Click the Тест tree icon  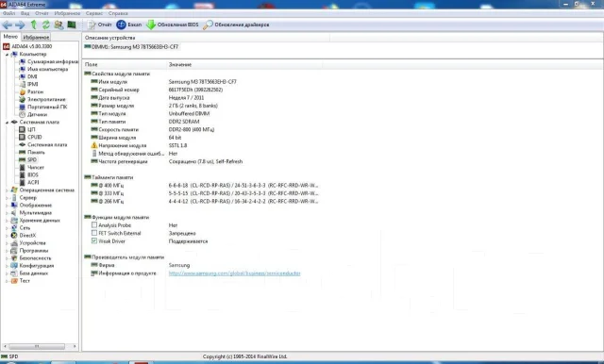click(14, 281)
